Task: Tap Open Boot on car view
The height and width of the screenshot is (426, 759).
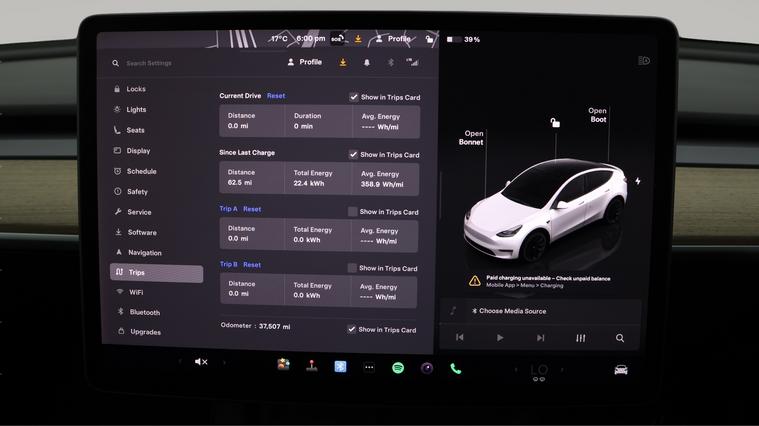Action: click(x=598, y=115)
